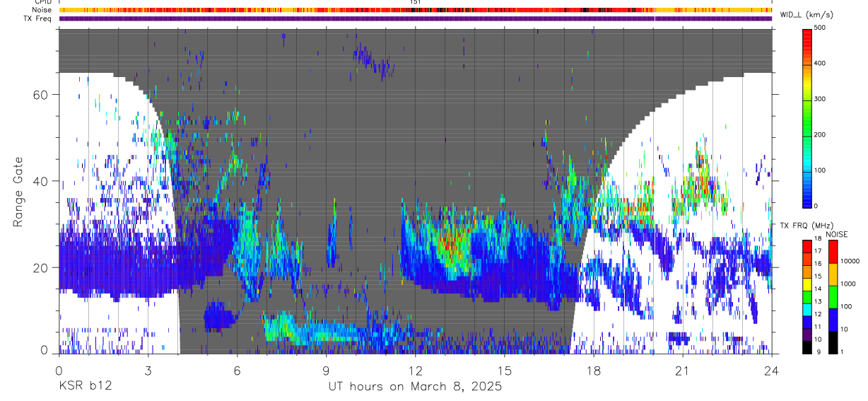Click the 3 tick label on the UT hours axis
This screenshot has width=868, height=401.
tap(148, 371)
